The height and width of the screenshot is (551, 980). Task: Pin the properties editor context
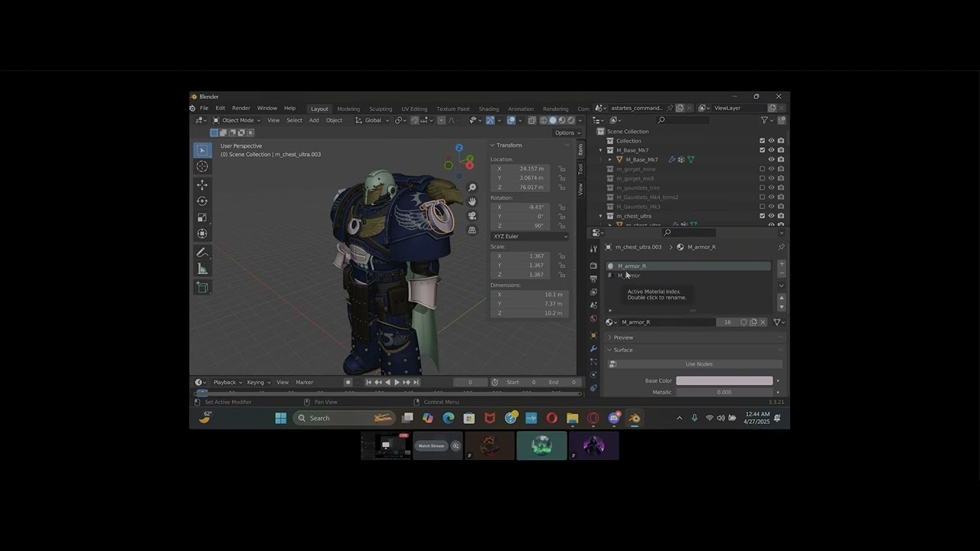pos(781,247)
